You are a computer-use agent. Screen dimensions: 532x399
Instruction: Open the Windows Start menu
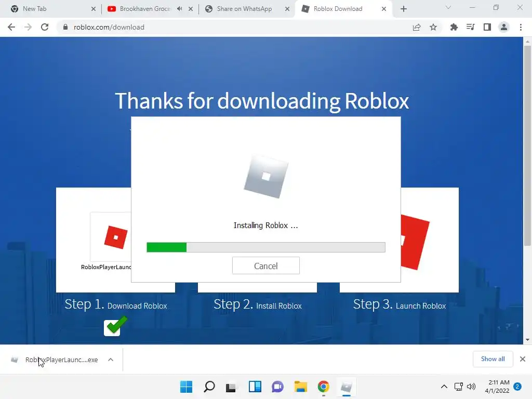(186, 387)
